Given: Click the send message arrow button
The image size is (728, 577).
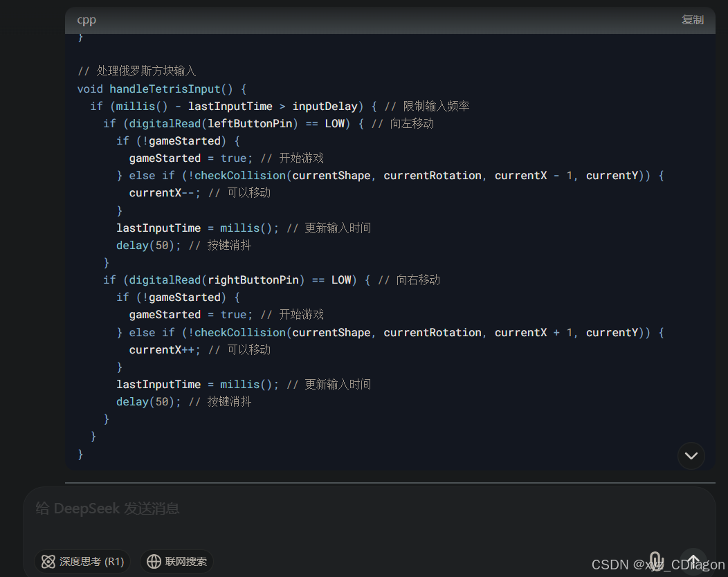Looking at the screenshot, I should [693, 561].
